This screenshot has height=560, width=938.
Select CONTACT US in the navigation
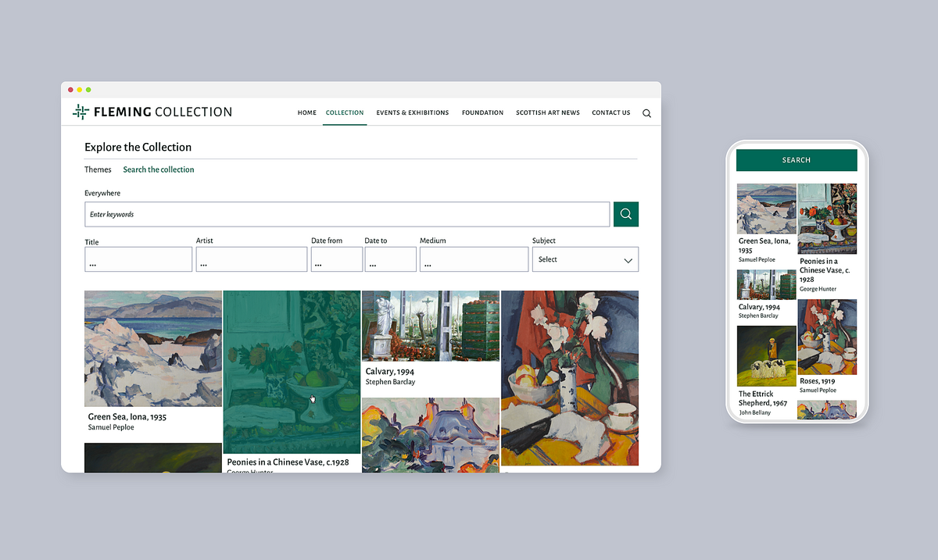pos(610,112)
